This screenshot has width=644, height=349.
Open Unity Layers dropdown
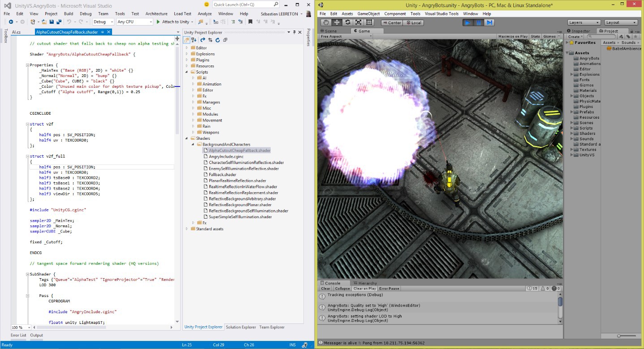pyautogui.click(x=584, y=22)
